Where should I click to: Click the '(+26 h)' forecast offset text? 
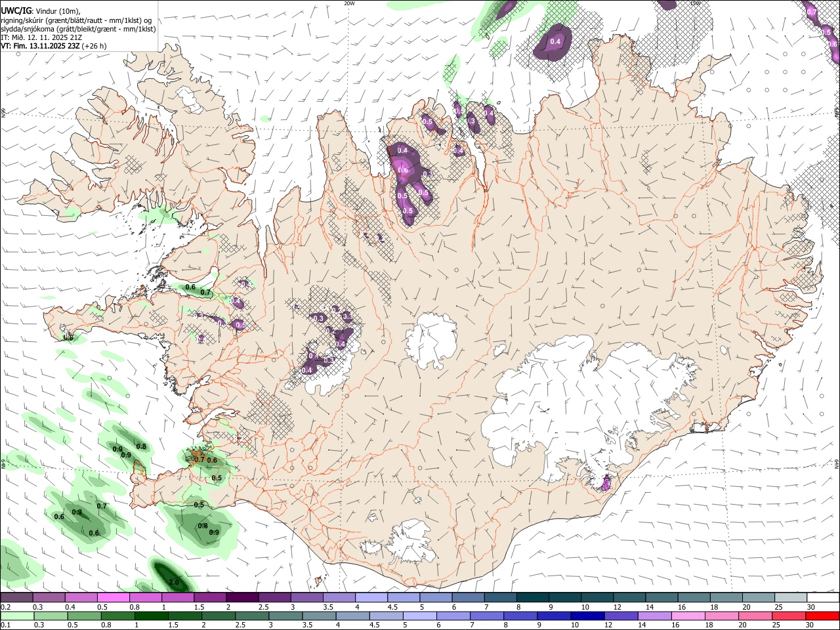click(x=94, y=46)
